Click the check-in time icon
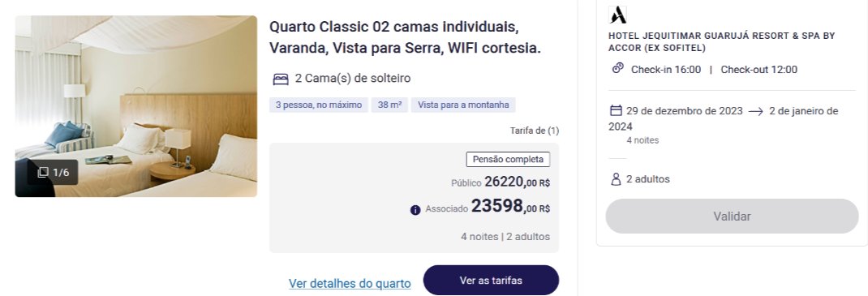 [x=618, y=68]
